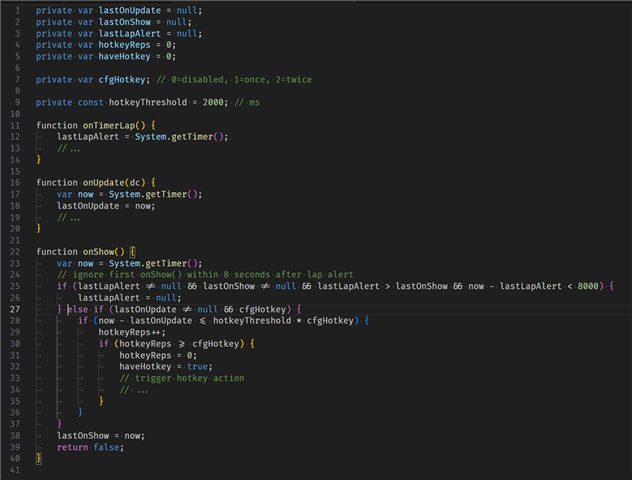Click 'hotkeyReps = 0' on line 31

[156, 355]
